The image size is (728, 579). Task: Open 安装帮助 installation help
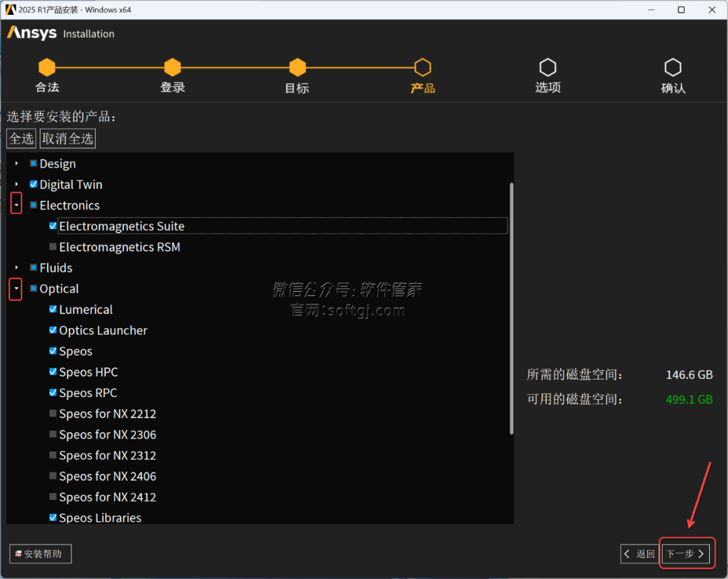click(x=40, y=554)
